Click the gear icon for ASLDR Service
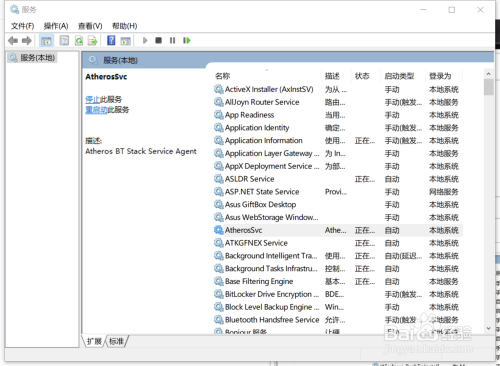This screenshot has width=500, height=366. (219, 179)
